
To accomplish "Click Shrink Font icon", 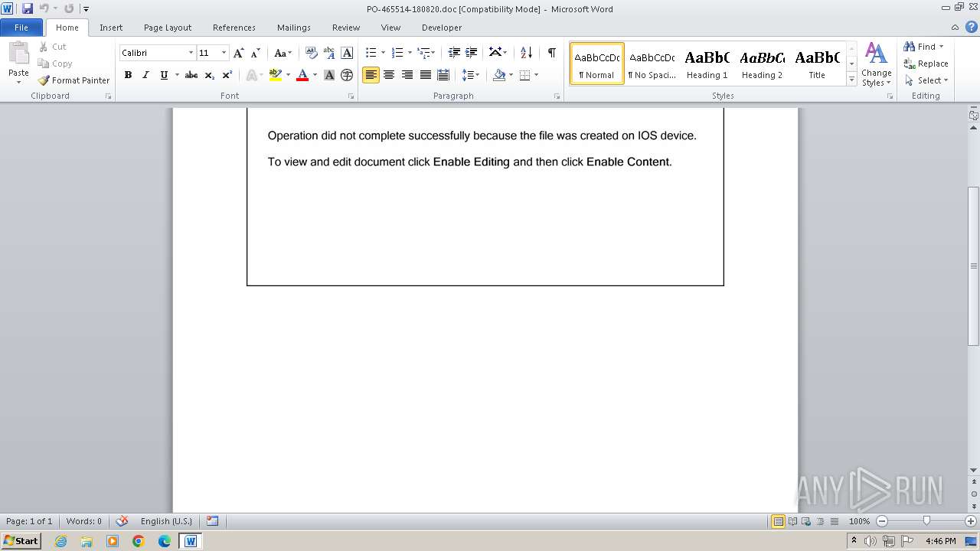I will click(x=256, y=53).
